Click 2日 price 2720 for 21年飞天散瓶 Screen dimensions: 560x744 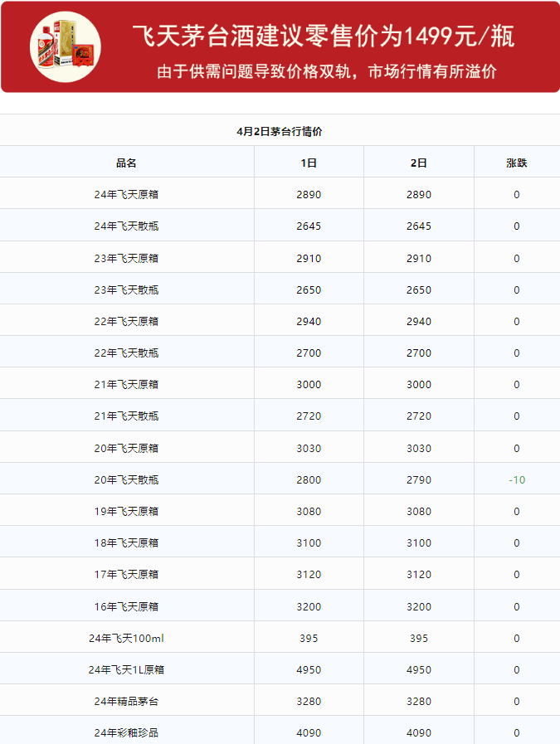[x=419, y=416]
